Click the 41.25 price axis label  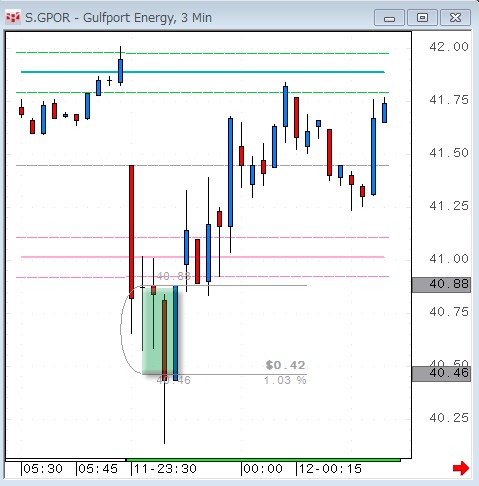click(449, 206)
